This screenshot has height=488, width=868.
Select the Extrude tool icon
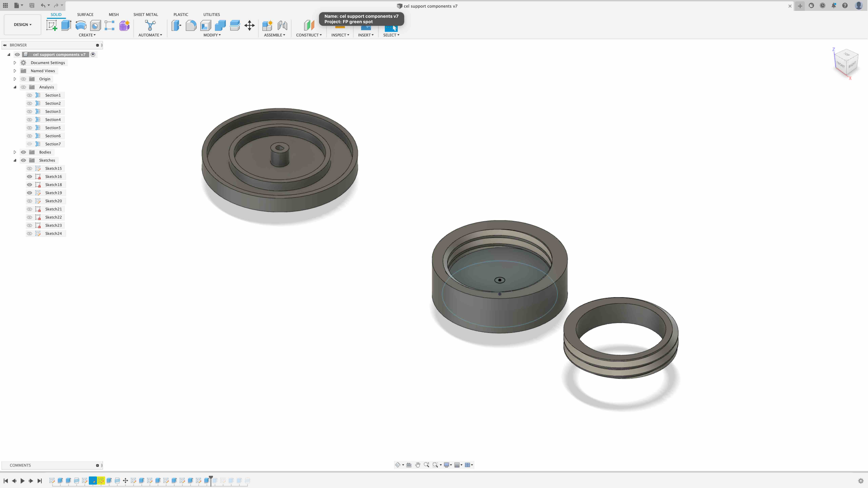coord(66,25)
